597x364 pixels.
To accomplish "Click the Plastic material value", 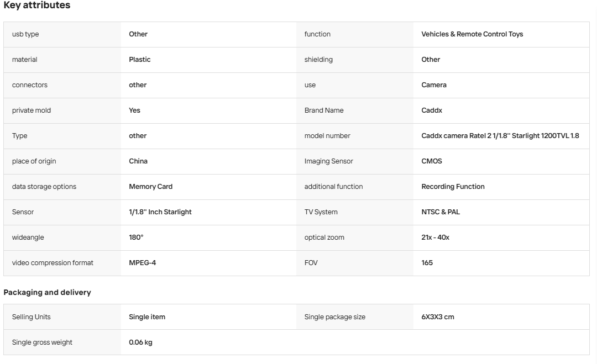I will coord(140,60).
